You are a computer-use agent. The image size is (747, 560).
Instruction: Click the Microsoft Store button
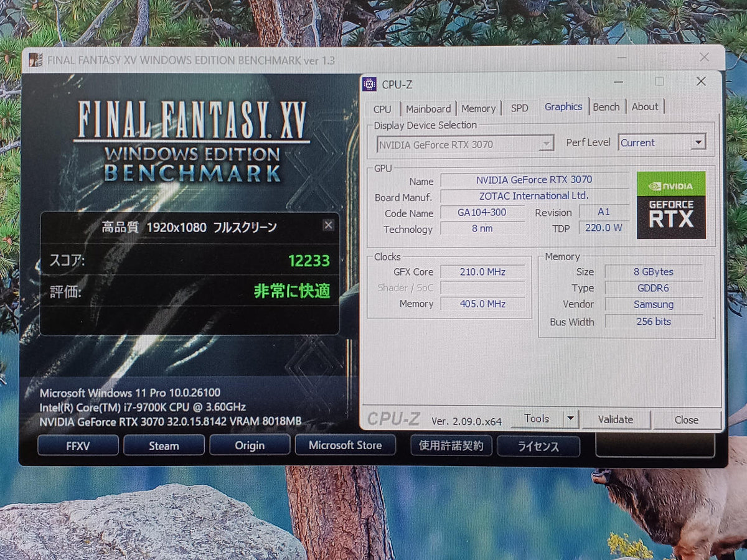click(345, 445)
